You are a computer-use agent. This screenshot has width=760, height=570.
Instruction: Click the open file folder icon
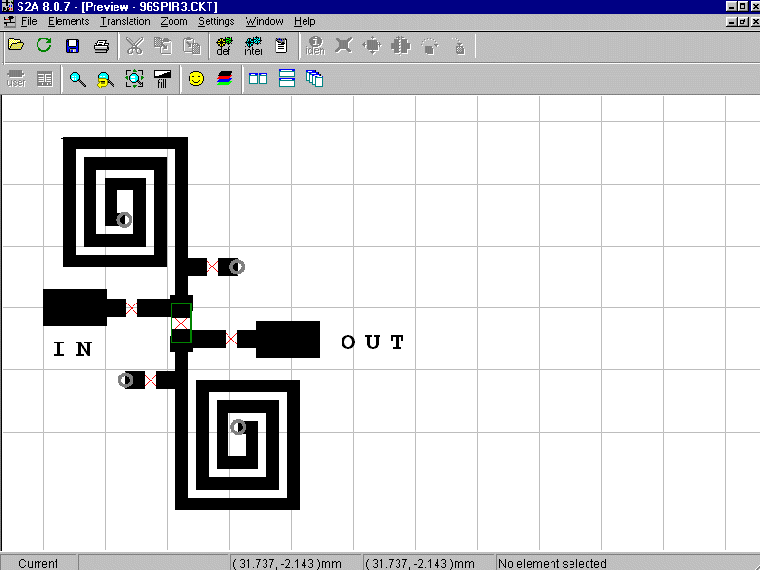[16, 45]
